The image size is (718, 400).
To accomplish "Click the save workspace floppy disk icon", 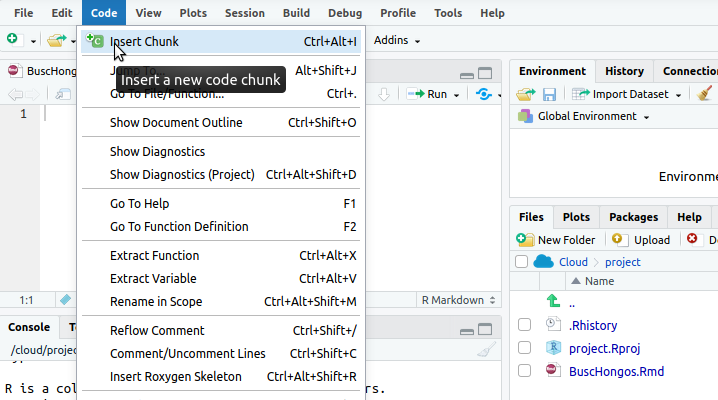I will tap(549, 94).
